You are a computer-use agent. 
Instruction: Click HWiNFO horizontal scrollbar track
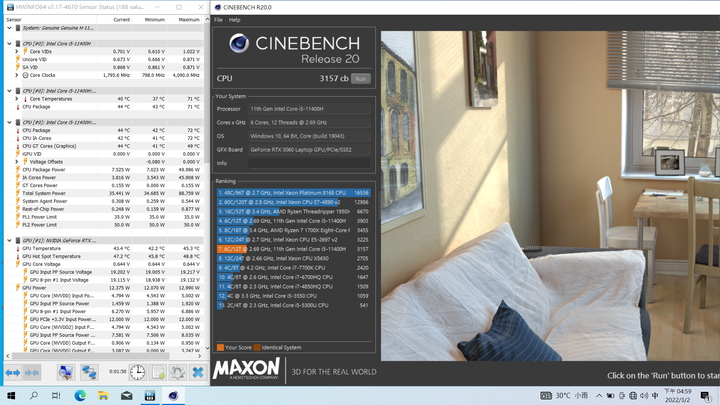[x=103, y=356]
